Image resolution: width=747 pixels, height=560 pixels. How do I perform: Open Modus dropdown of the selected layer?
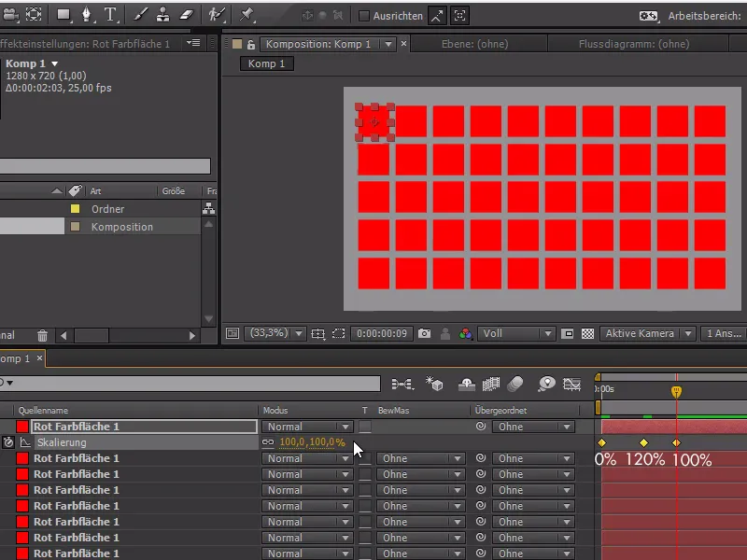click(307, 427)
